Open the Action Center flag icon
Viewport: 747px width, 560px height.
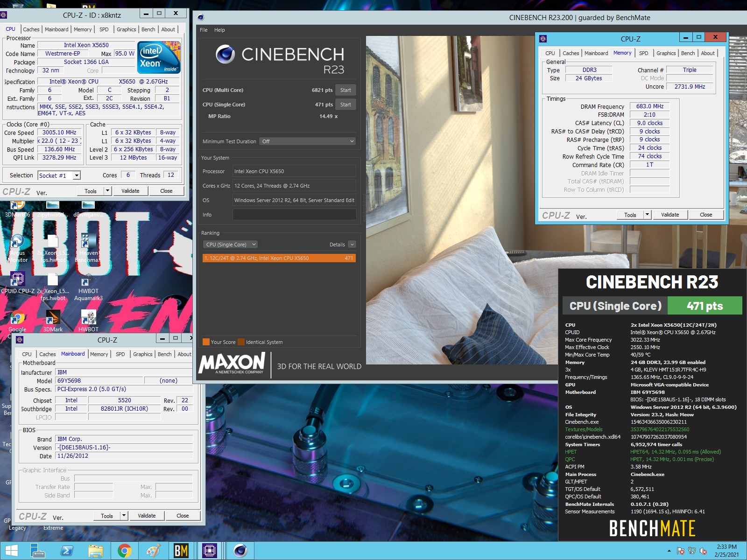click(681, 551)
